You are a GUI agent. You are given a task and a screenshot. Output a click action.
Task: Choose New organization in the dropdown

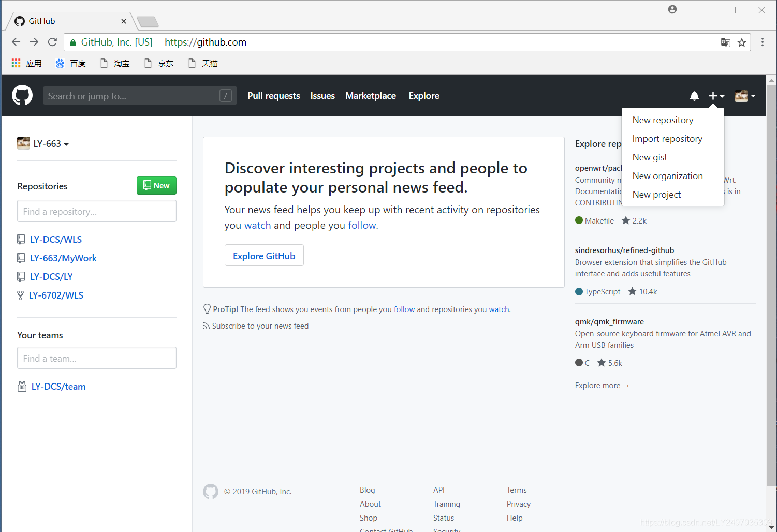click(x=668, y=176)
